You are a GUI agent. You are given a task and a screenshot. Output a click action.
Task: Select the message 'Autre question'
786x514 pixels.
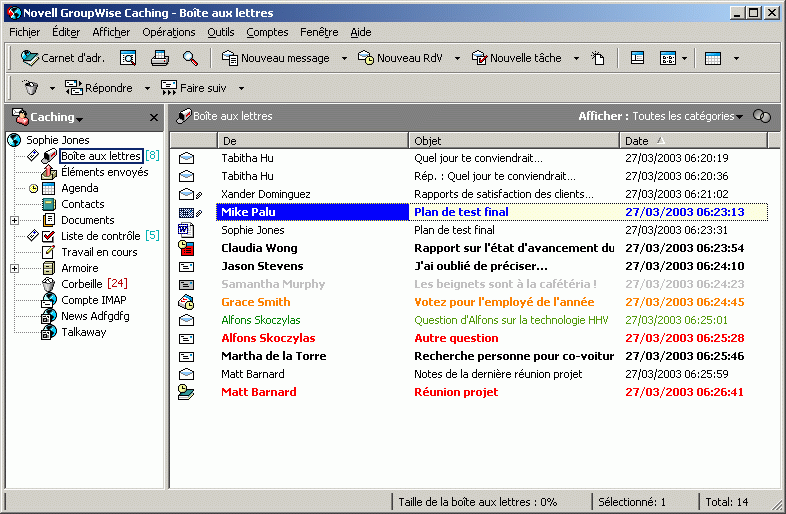pos(469,338)
